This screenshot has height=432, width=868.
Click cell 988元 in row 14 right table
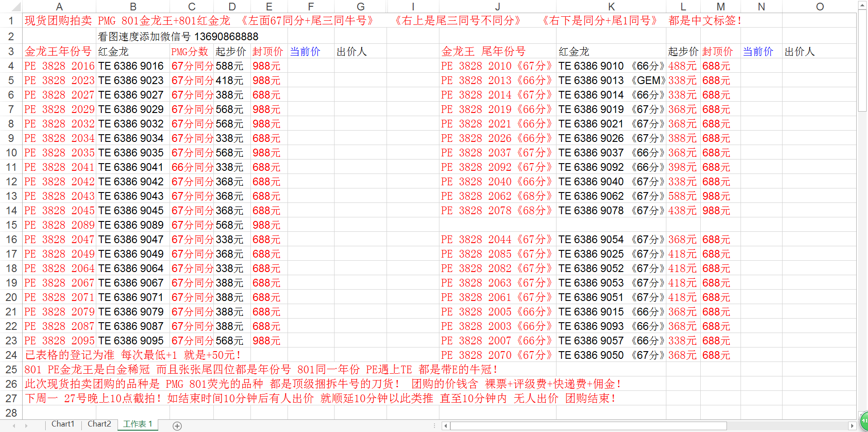point(721,211)
